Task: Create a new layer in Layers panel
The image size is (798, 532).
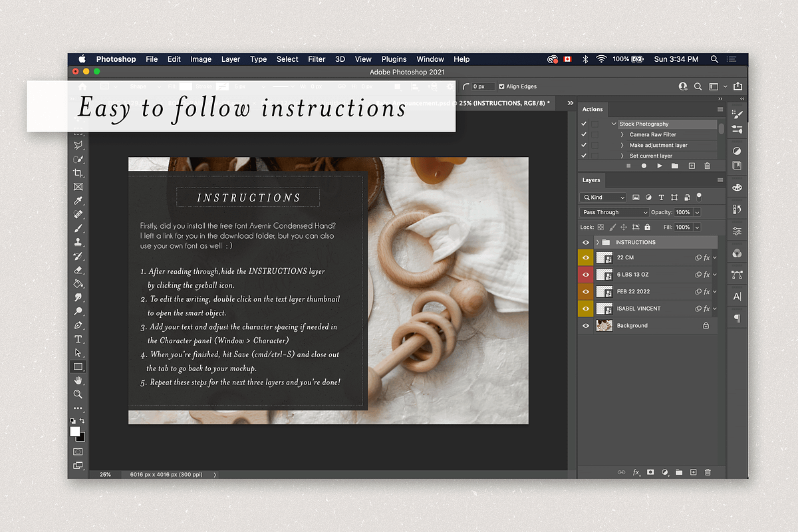Action: click(693, 472)
